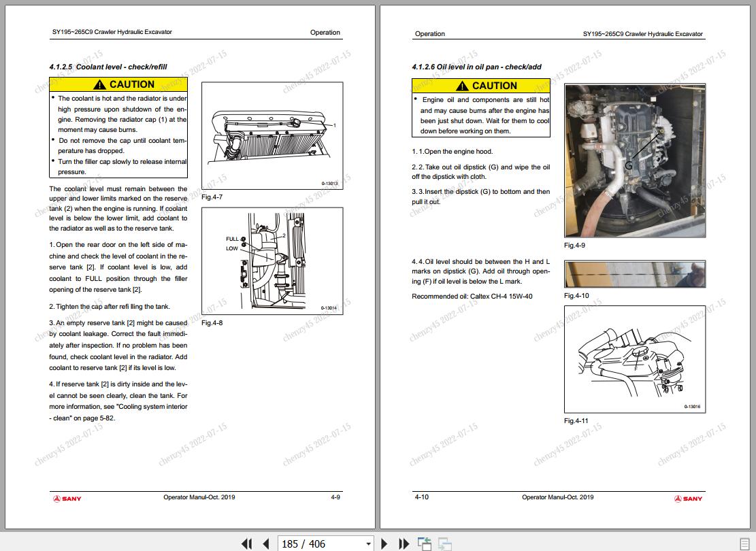Click the heading 4.1.2.5 Coolant level - check/refill
This screenshot has width=756, height=551.
pos(108,67)
